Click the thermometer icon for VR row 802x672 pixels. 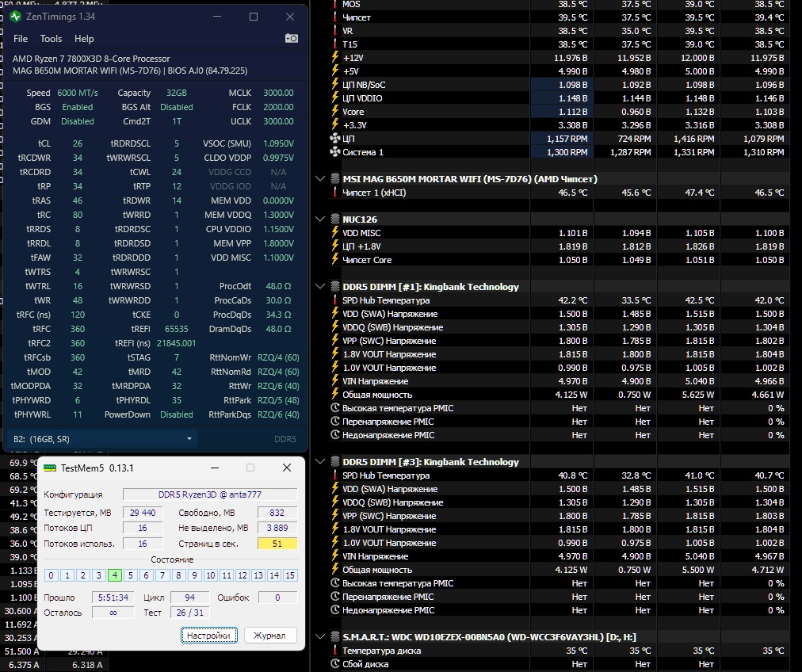[335, 30]
